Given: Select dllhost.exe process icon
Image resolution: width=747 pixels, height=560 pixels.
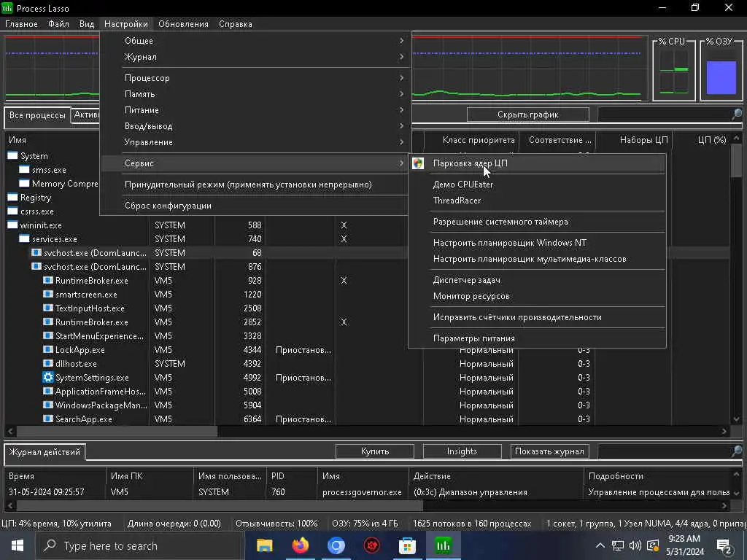Looking at the screenshot, I should [x=47, y=363].
